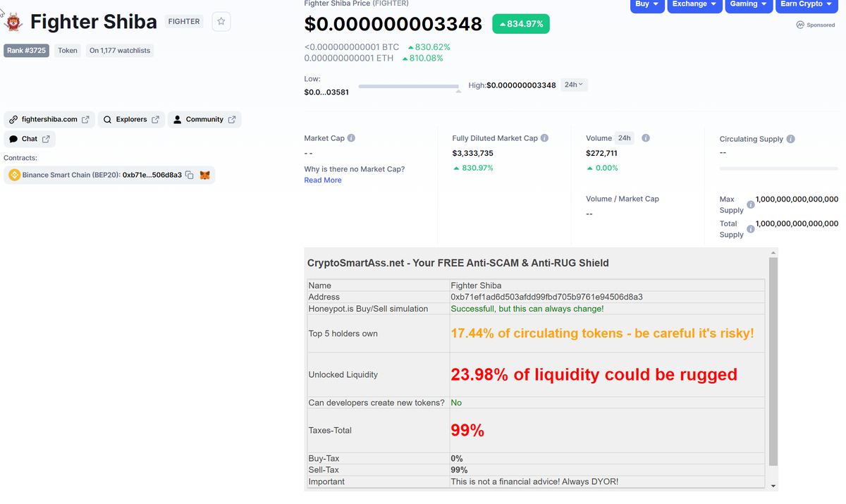Click the widget scrollbar up arrow
846x504 pixels.
[x=773, y=252]
